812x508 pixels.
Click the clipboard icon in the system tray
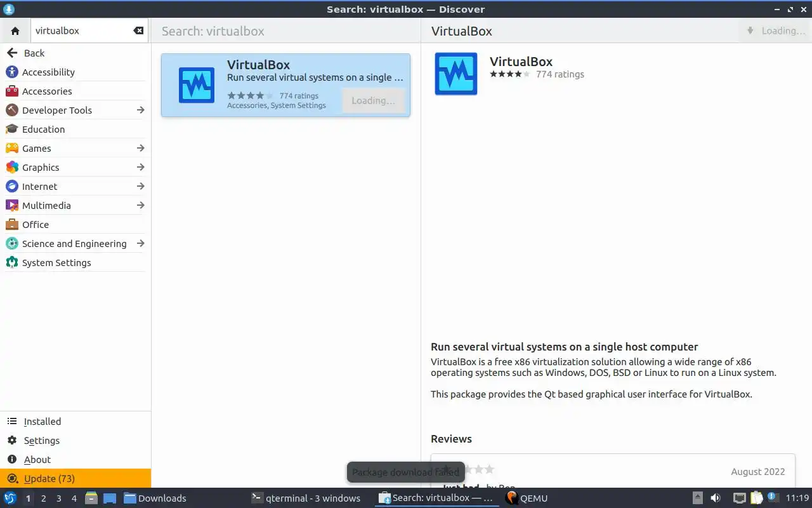coord(756,498)
